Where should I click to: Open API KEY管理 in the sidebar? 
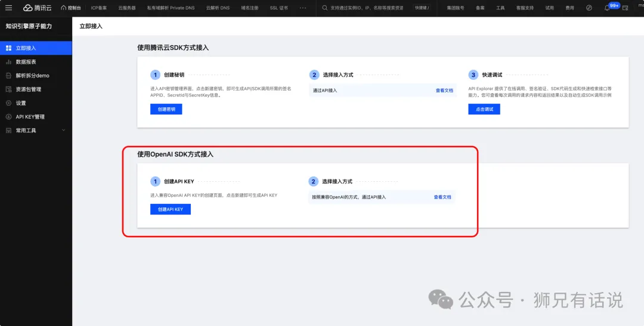[x=36, y=117]
